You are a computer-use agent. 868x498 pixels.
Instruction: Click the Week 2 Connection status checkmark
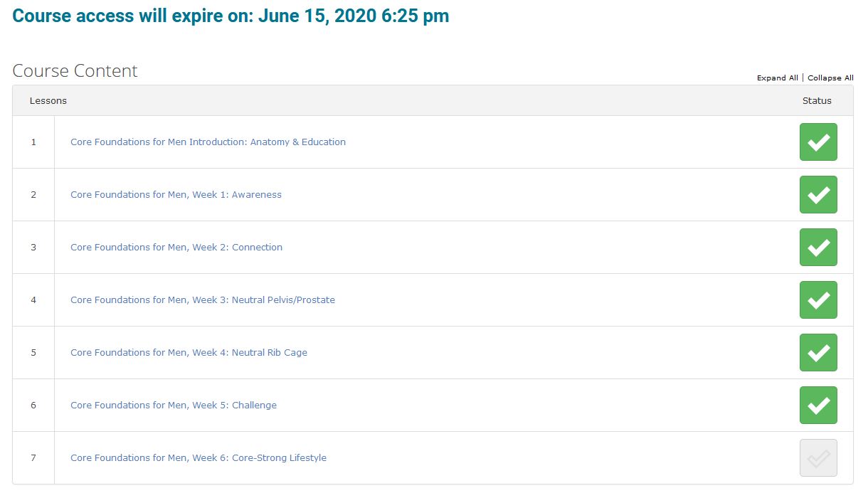click(818, 248)
